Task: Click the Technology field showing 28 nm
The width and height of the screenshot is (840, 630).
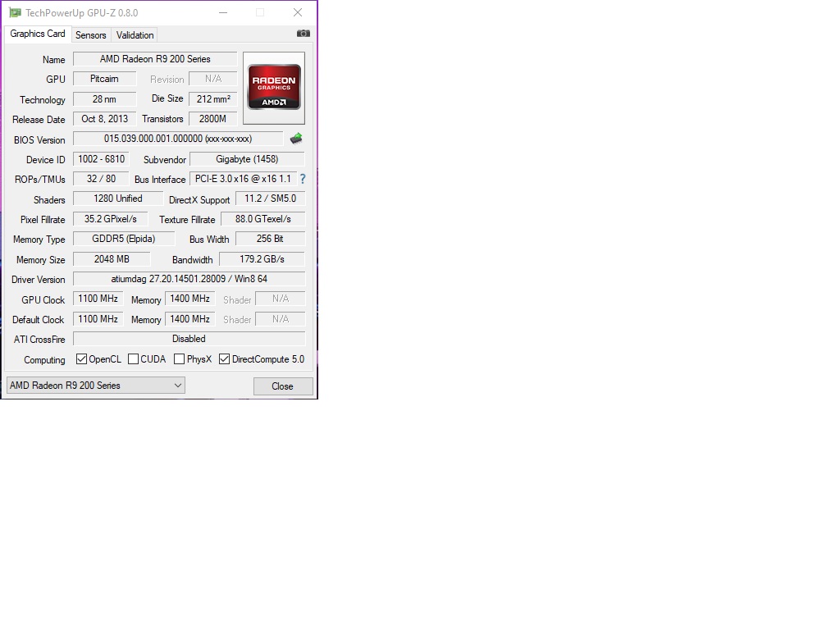Action: [104, 99]
